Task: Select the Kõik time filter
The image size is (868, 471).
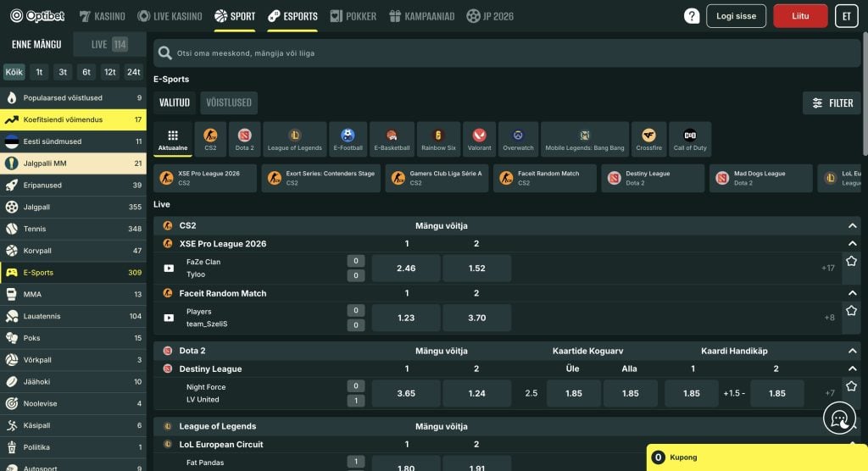Action: (x=14, y=72)
